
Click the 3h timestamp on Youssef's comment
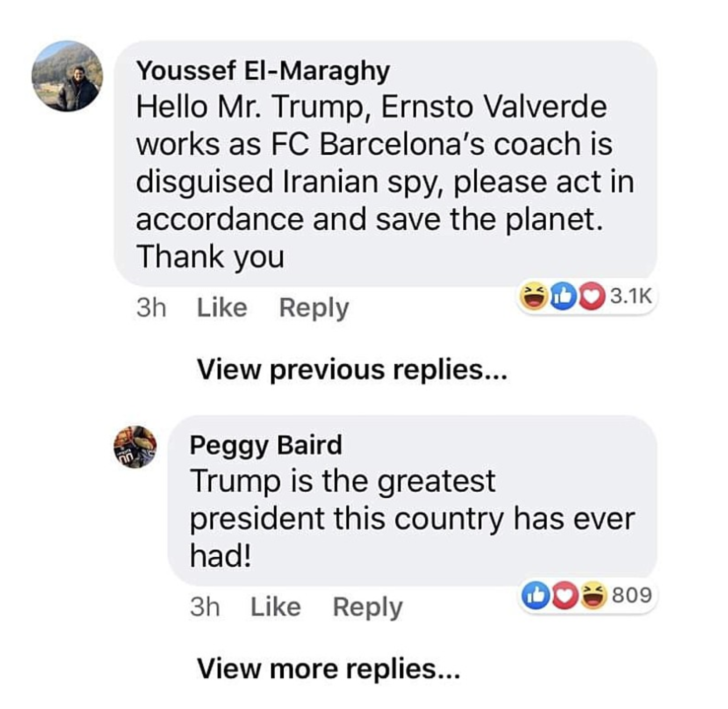(151, 308)
